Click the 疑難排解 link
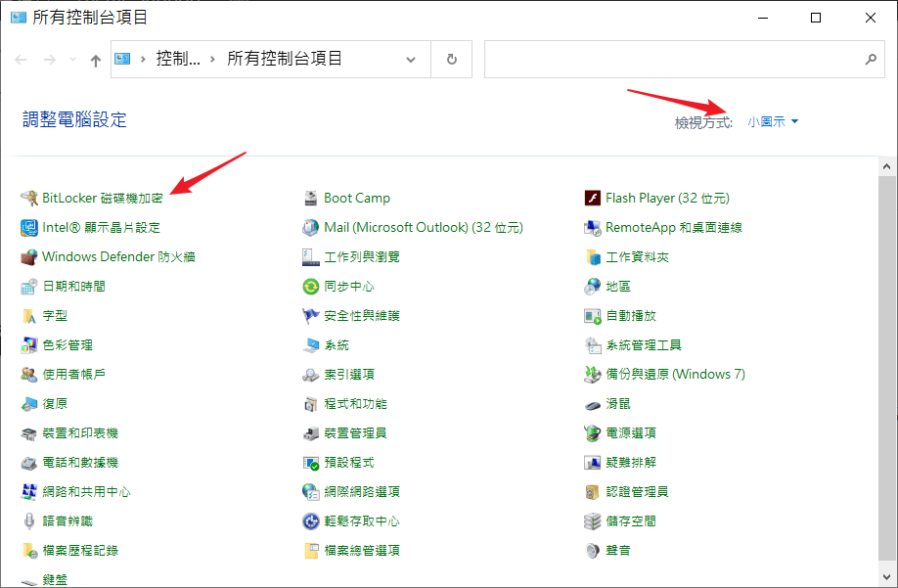Image resolution: width=898 pixels, height=588 pixels. (x=631, y=462)
